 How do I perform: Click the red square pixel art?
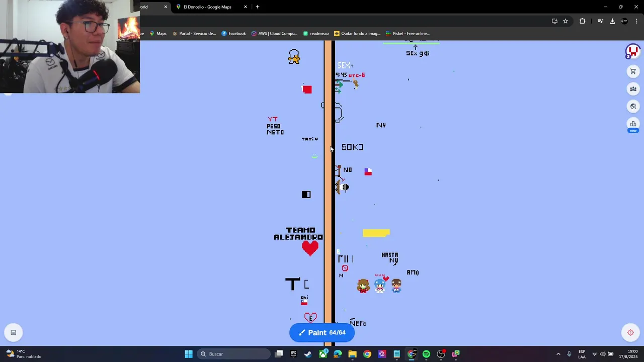pos(307,89)
